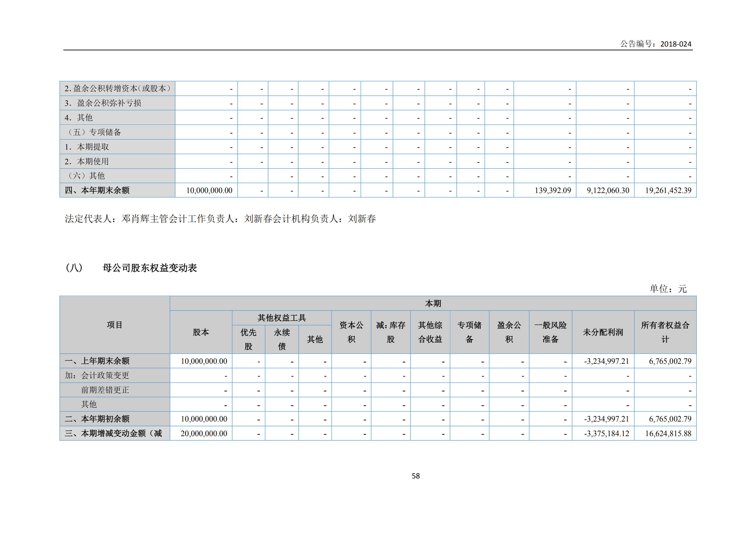Select the 股本 column header
The image size is (756, 535).
click(201, 332)
